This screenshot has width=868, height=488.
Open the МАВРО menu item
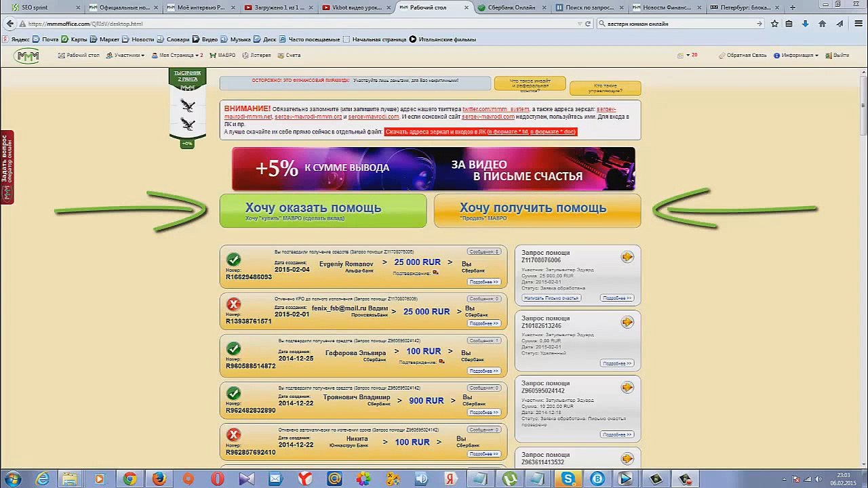(x=222, y=55)
